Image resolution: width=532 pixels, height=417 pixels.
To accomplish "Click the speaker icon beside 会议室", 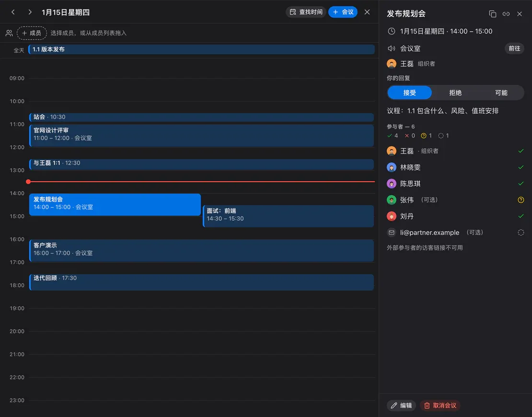I will click(x=392, y=48).
